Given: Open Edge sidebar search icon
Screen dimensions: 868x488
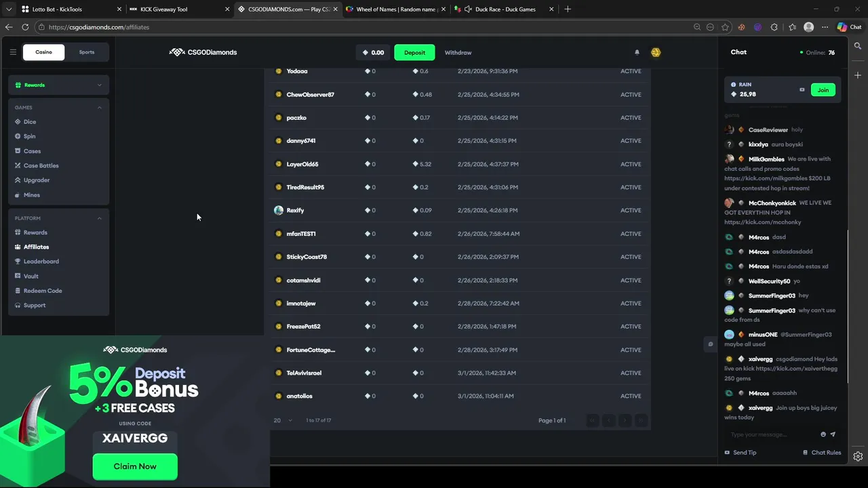Looking at the screenshot, I should tap(858, 46).
